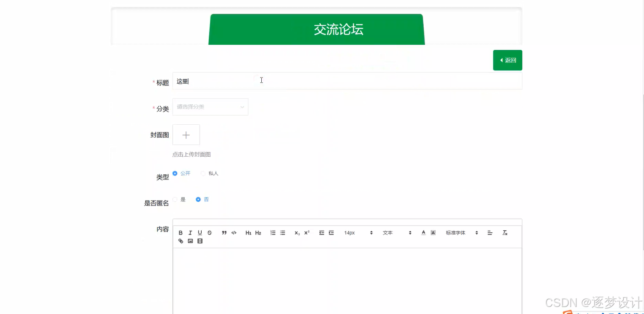This screenshot has height=314, width=644.
Task: Apply bold formatting in the editor
Action: 181,232
